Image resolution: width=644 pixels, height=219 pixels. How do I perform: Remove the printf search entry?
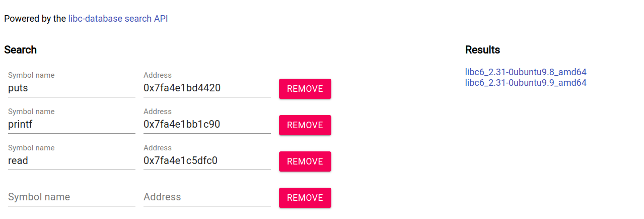point(305,125)
